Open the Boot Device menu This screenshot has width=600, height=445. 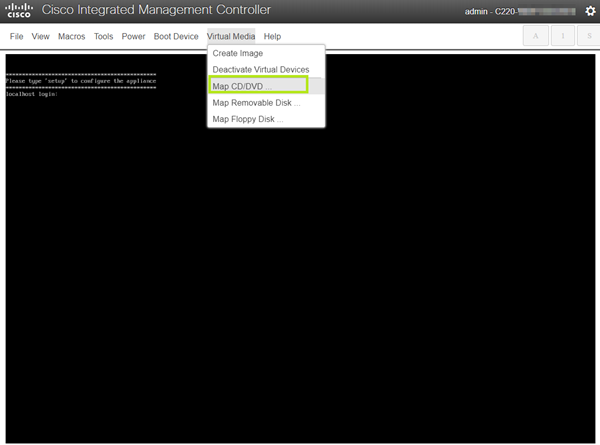point(176,36)
